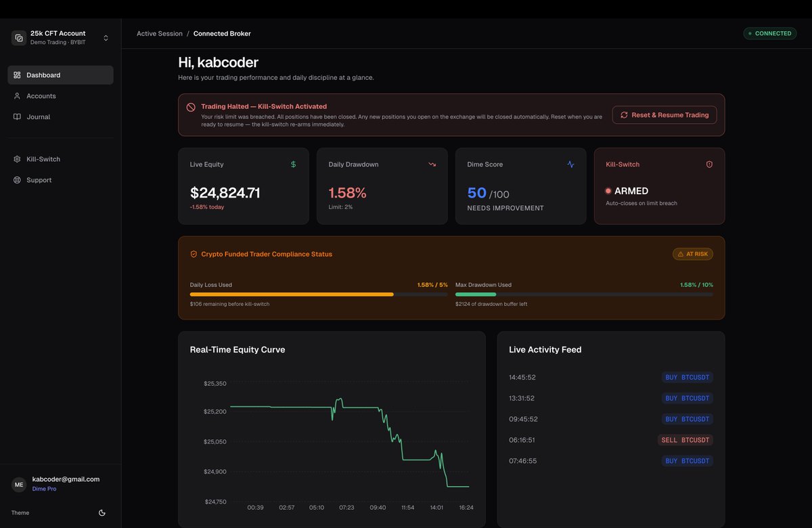The width and height of the screenshot is (812, 528).
Task: Click the Trading Halted prohibition icon
Action: [x=191, y=107]
